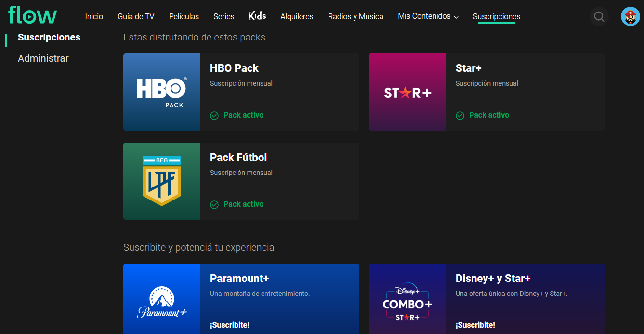Click 'Suscribite y potenciá tu experiencia' heading
The image size is (644, 334).
point(199,247)
